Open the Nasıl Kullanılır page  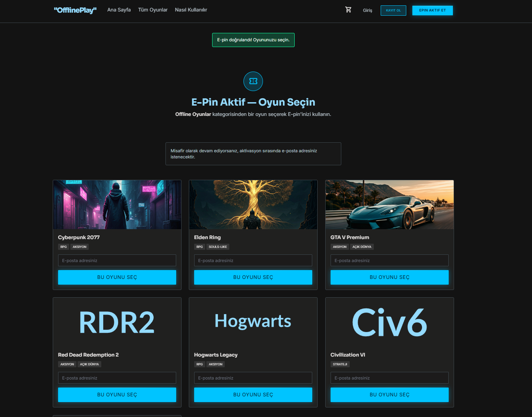[x=191, y=10]
